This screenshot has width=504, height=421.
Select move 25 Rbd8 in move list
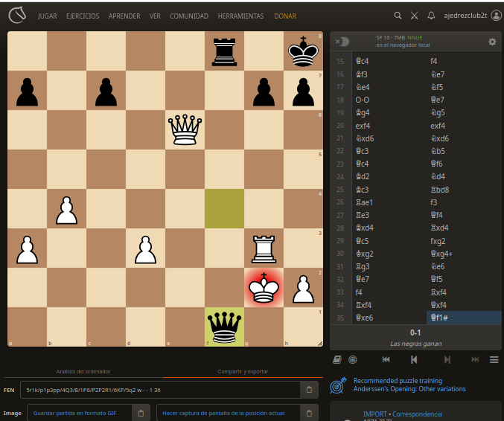(x=464, y=190)
